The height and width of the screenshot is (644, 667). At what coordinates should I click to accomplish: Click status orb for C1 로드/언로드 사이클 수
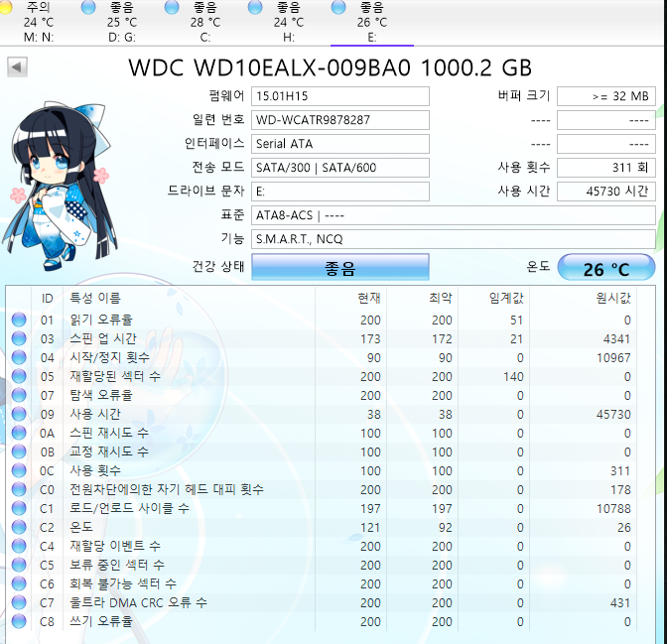click(19, 508)
